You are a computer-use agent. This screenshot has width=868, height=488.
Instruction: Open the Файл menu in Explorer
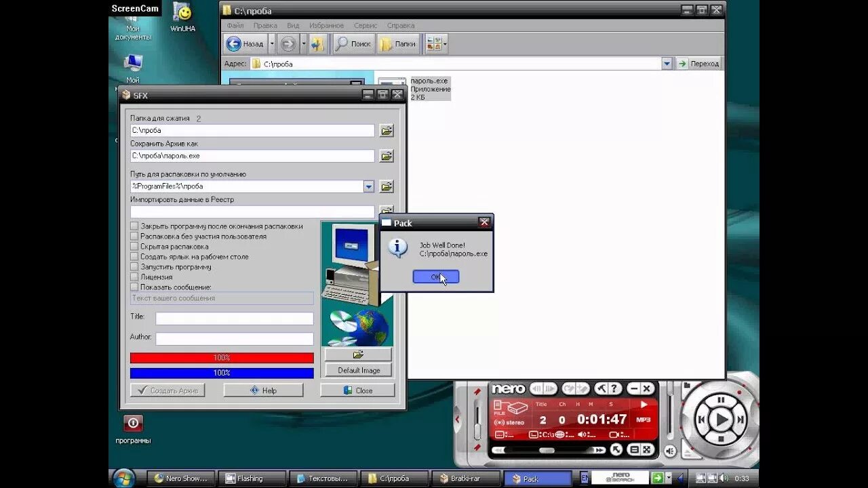pos(235,25)
